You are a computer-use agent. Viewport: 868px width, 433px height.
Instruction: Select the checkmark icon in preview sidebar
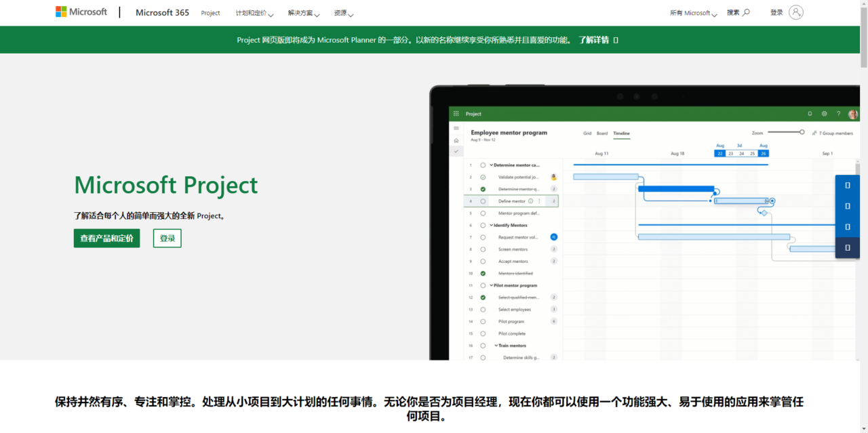[456, 151]
